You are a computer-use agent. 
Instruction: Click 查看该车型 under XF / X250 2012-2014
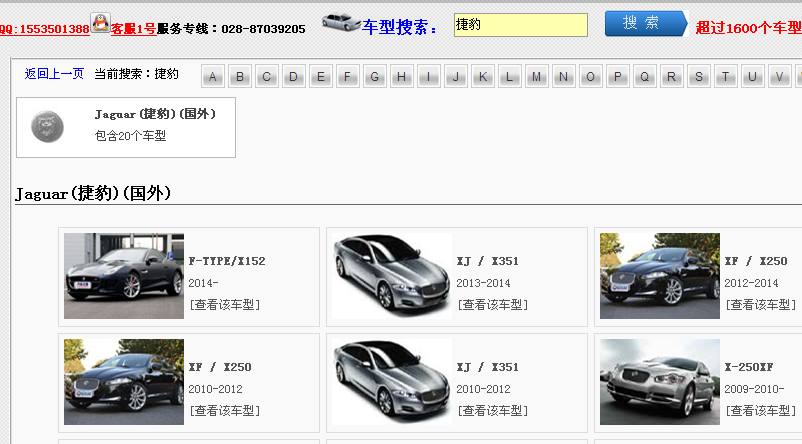pos(761,305)
